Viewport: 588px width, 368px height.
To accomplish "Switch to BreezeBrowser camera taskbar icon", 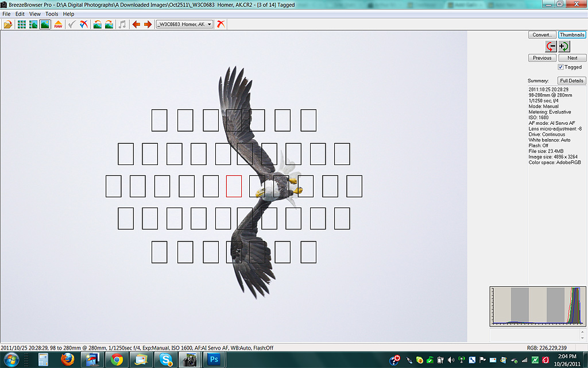I will [x=189, y=360].
